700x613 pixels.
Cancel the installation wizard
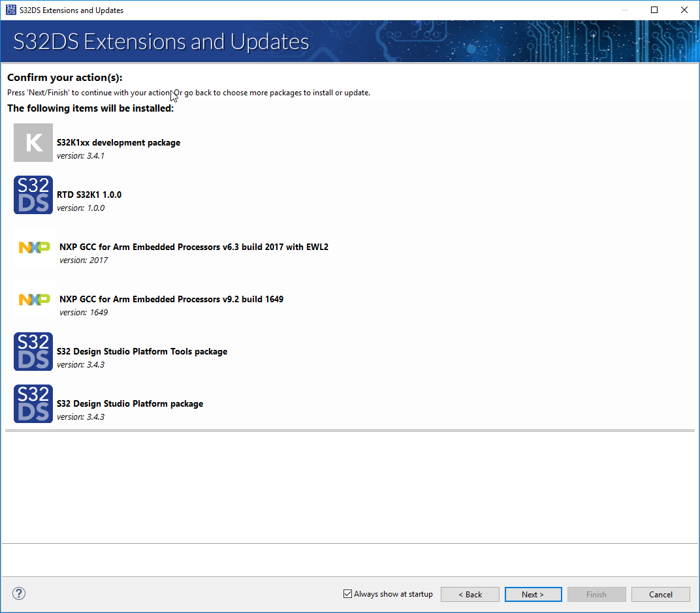click(660, 594)
